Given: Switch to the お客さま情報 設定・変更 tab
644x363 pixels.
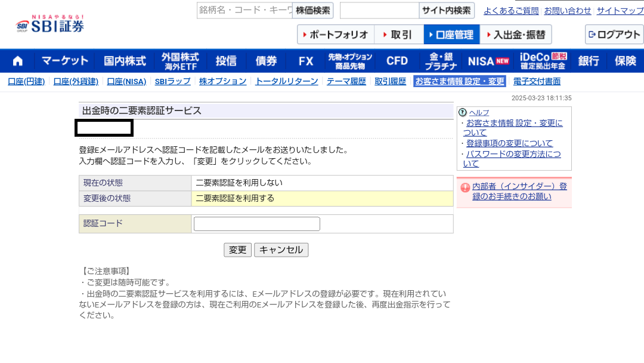Looking at the screenshot, I should 459,81.
